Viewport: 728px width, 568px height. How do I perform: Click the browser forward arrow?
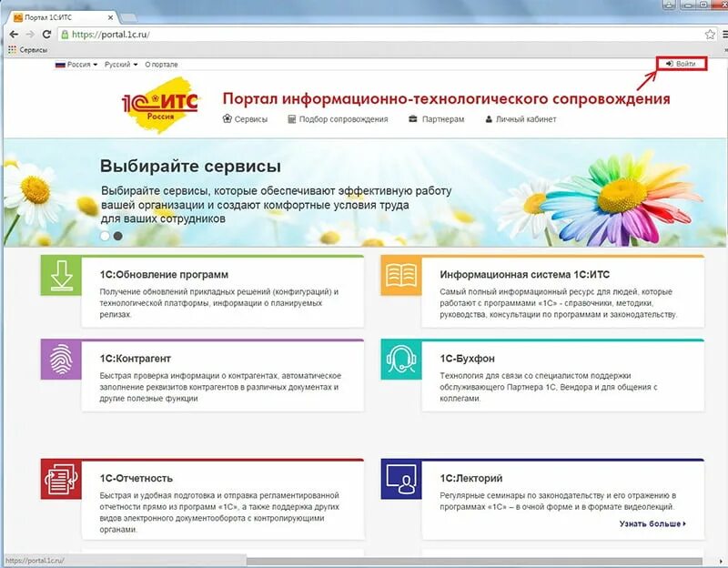click(x=30, y=35)
